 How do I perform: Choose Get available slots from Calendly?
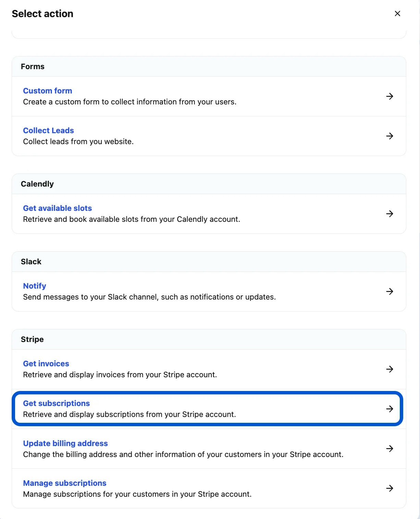(57, 208)
